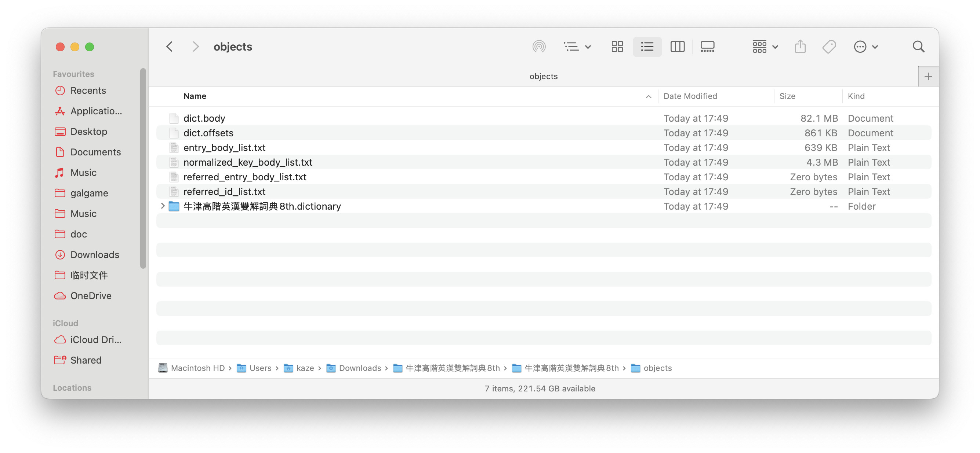Switch to gallery view
The height and width of the screenshot is (453, 980).
tap(707, 47)
